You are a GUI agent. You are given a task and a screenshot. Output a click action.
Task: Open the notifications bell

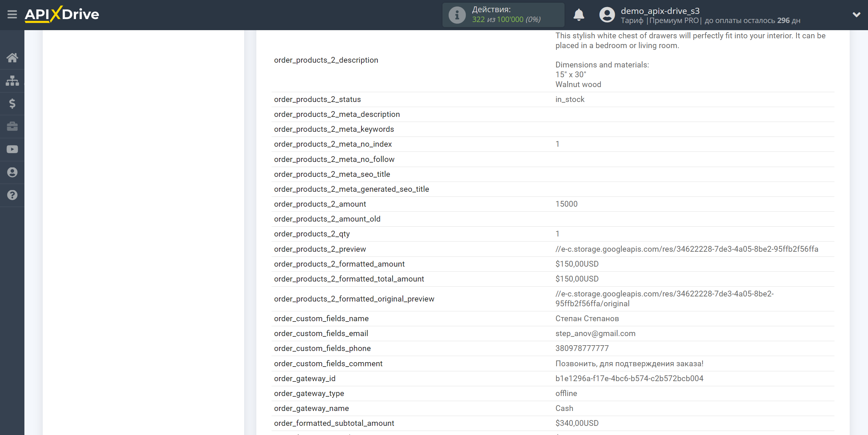(579, 15)
